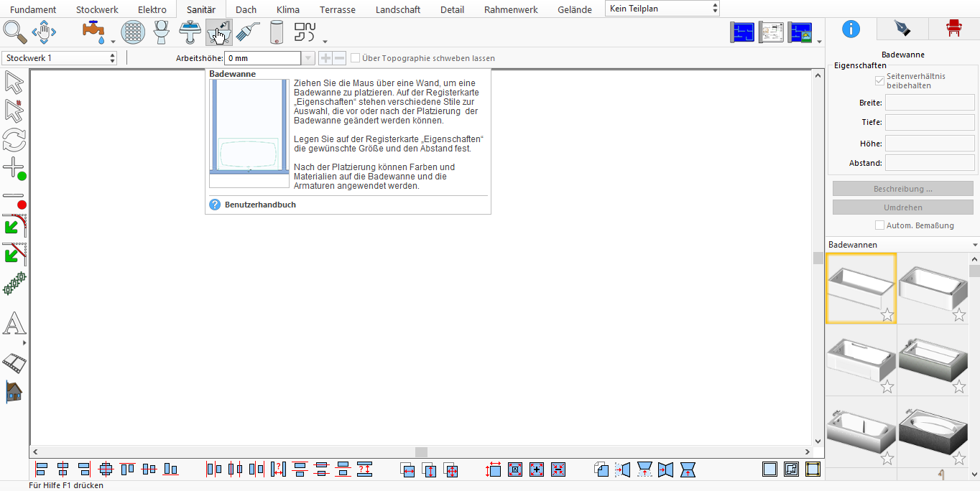Open the Stockwerk 1 floor selector
The image size is (980, 491).
click(x=60, y=58)
